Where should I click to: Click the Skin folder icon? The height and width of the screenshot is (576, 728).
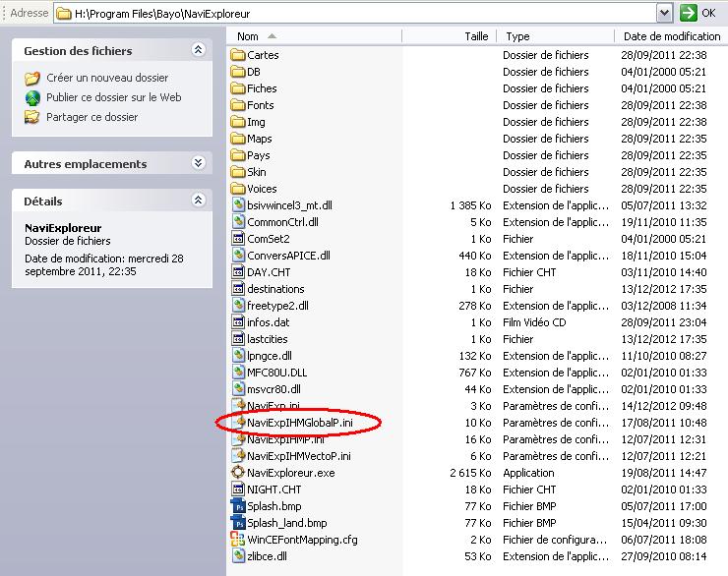[238, 172]
